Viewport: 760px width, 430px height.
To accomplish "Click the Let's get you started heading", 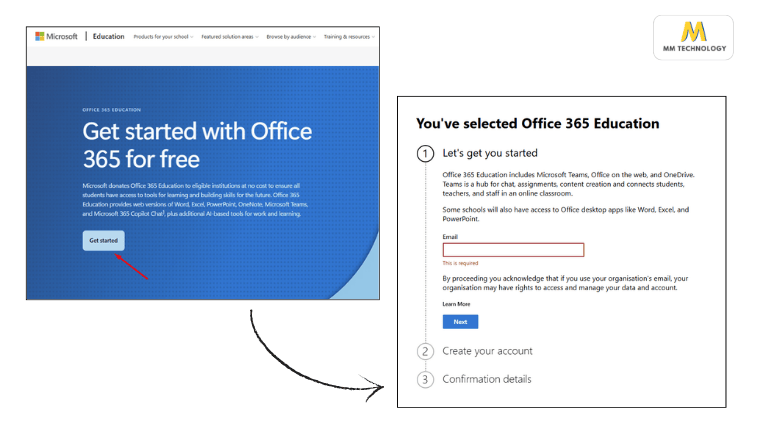I will coord(490,153).
